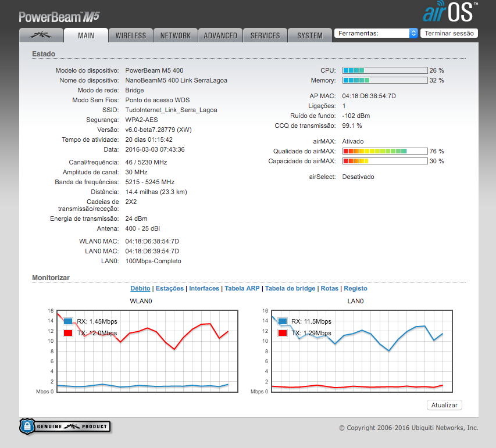Show the Tabela de bridge
The width and height of the screenshot is (496, 448).
(290, 288)
